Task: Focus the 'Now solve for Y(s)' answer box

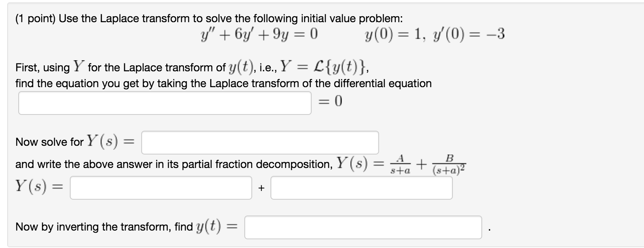Action: 260,143
